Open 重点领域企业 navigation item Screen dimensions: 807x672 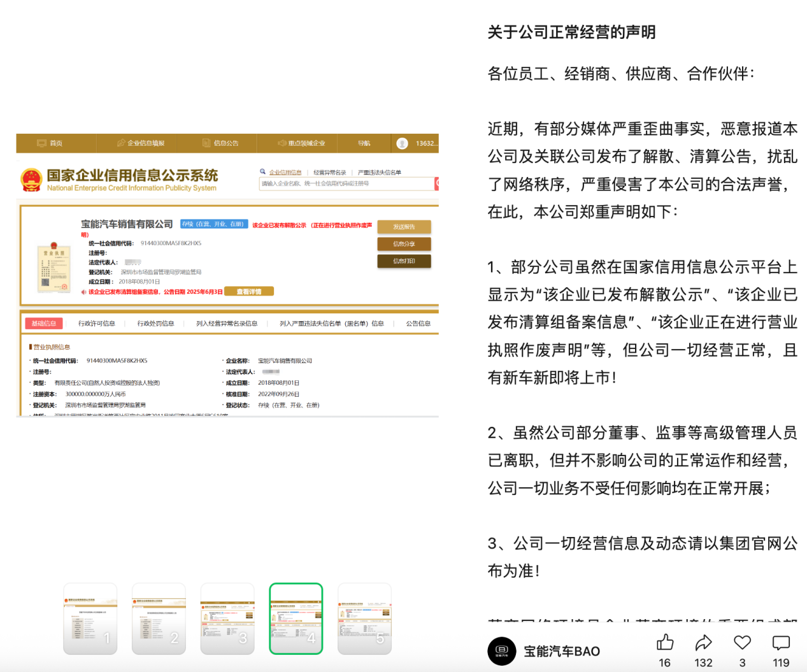(x=301, y=143)
